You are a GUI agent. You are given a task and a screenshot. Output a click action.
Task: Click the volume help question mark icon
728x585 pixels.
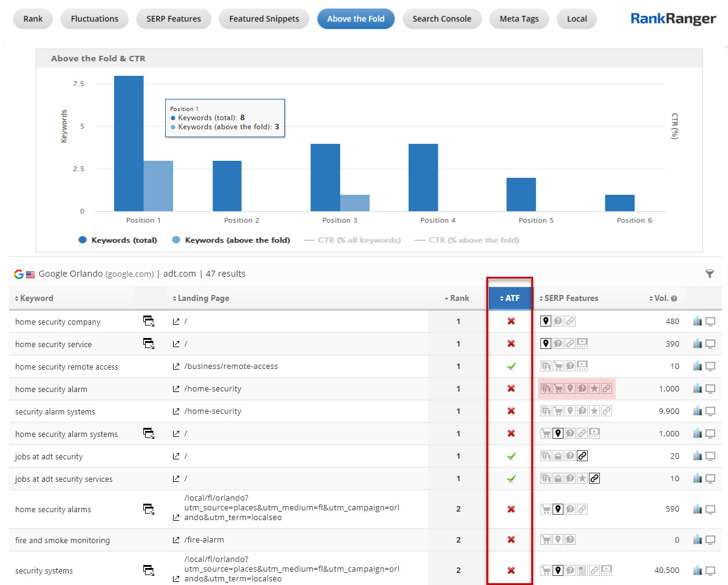(674, 299)
